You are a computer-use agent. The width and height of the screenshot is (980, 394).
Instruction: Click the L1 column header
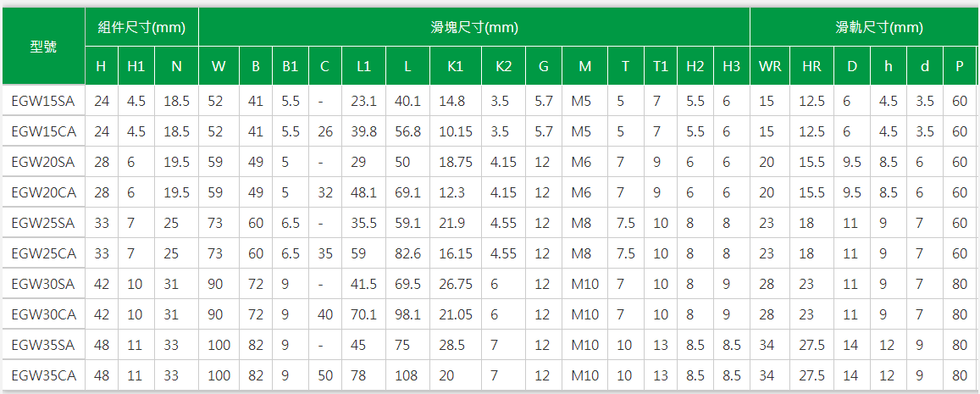(363, 66)
